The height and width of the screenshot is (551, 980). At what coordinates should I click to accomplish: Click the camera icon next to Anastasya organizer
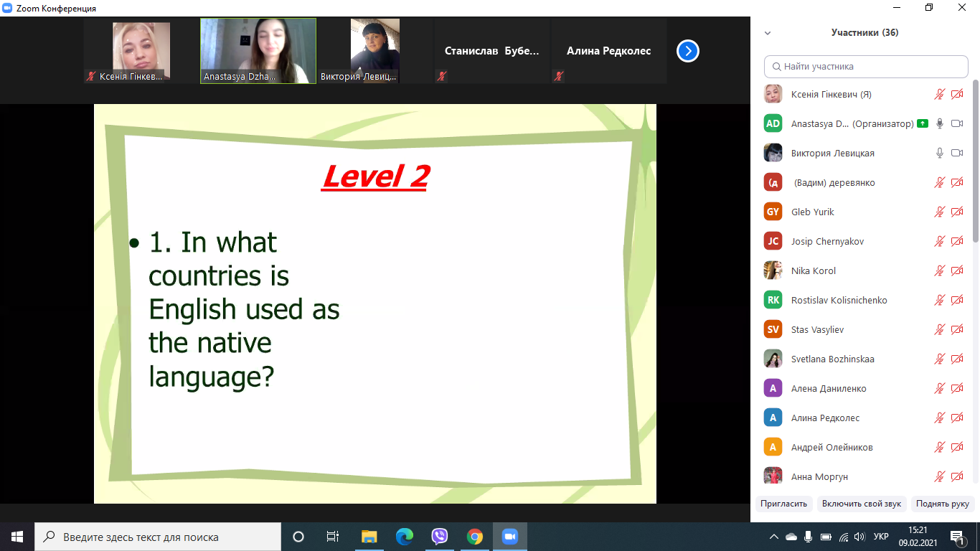coord(957,123)
